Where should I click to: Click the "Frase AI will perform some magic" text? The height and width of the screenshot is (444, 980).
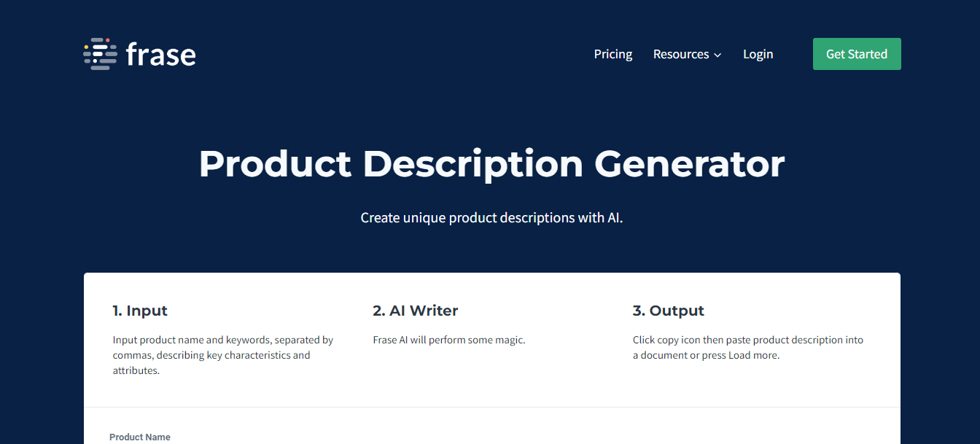pyautogui.click(x=448, y=339)
